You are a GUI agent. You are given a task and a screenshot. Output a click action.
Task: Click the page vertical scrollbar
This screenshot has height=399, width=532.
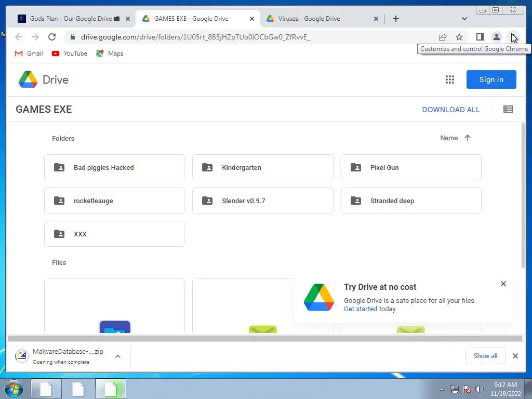coord(523,195)
